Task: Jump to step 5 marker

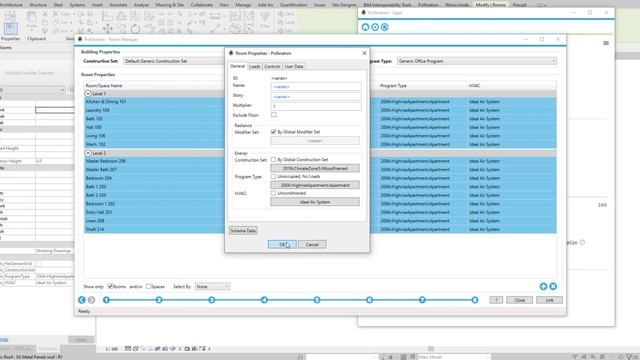Action: 317,300
